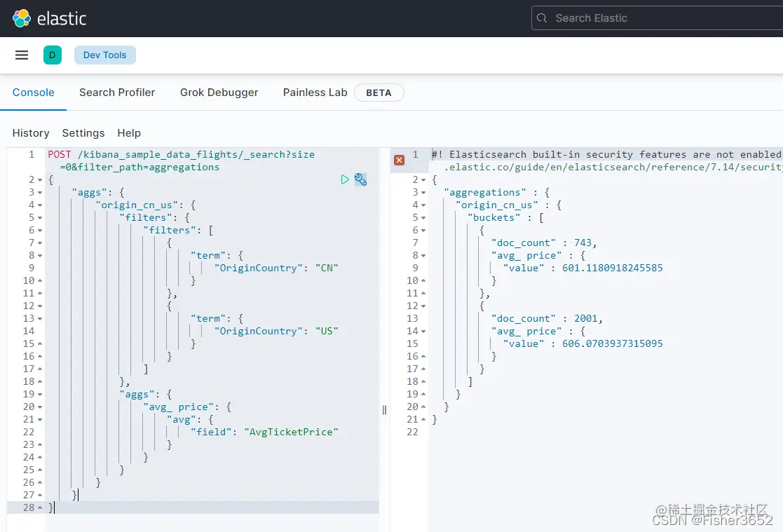783x532 pixels.
Task: Collapse the second "term" block, editor line 13
Action: point(40,319)
